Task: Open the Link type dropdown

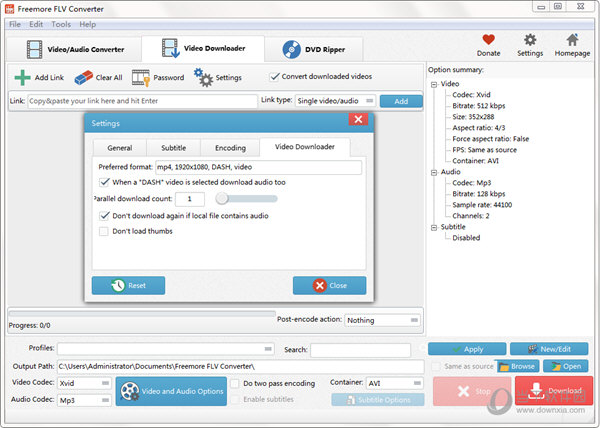Action: click(x=335, y=101)
